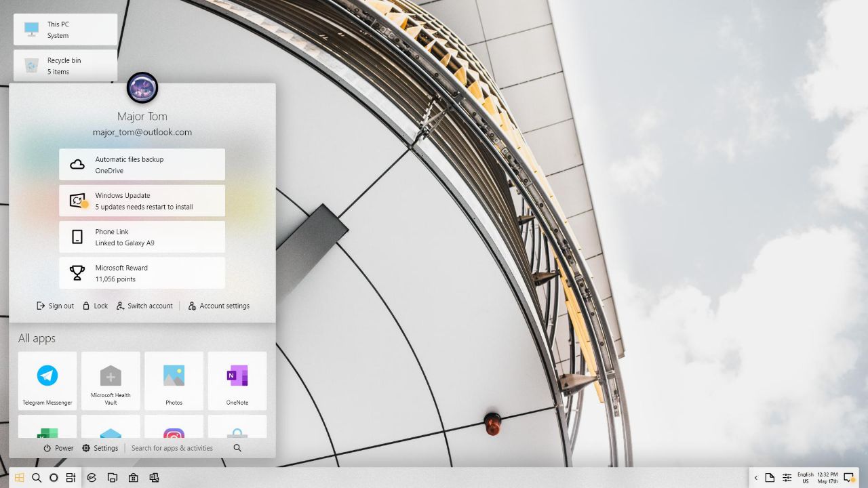Click the Phone Link phone icon
868x488 pixels.
(77, 237)
